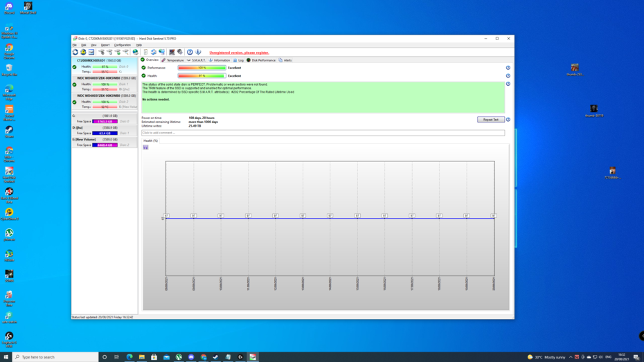Click the document report toolbar icon
Image resolution: width=644 pixels, height=362 pixels.
point(145,52)
